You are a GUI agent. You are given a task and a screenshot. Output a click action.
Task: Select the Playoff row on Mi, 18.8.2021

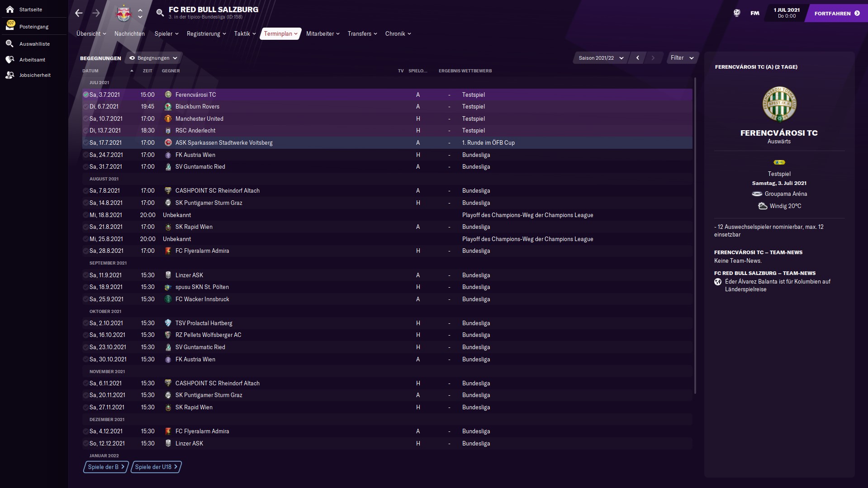pyautogui.click(x=387, y=215)
